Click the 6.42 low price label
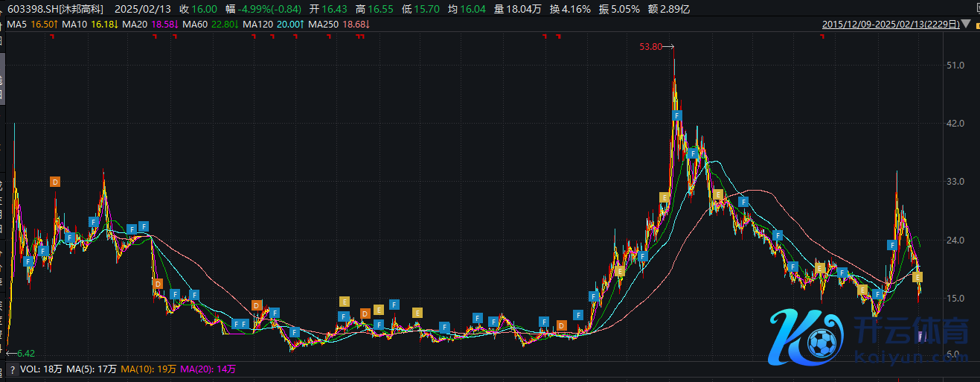The height and width of the screenshot is (382, 980). click(26, 353)
